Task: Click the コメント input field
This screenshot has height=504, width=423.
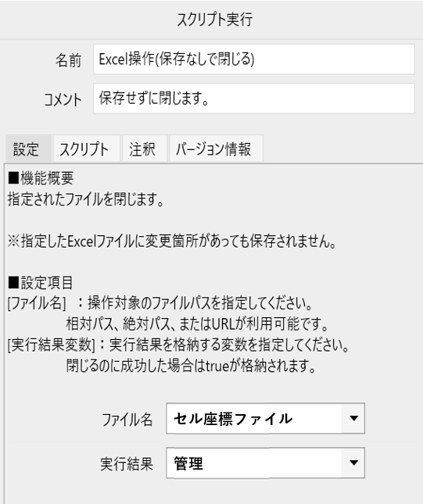Action: (x=254, y=98)
